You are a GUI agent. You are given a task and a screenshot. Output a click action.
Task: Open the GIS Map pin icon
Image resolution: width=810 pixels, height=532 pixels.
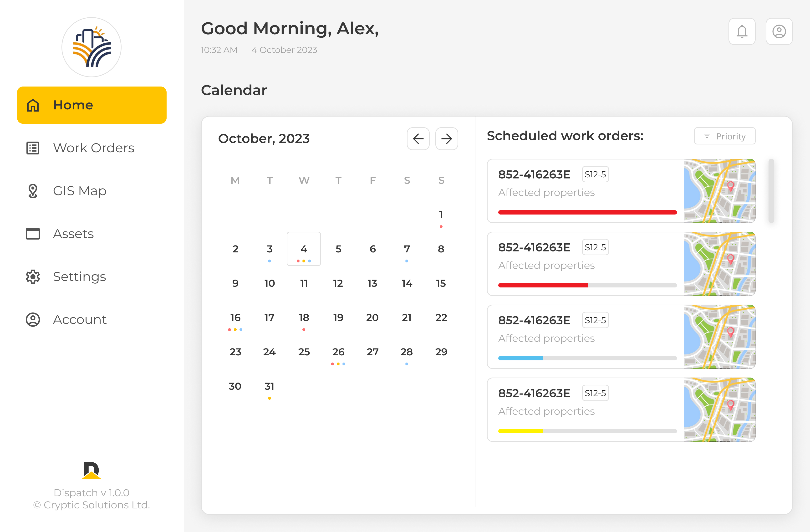pyautogui.click(x=33, y=191)
